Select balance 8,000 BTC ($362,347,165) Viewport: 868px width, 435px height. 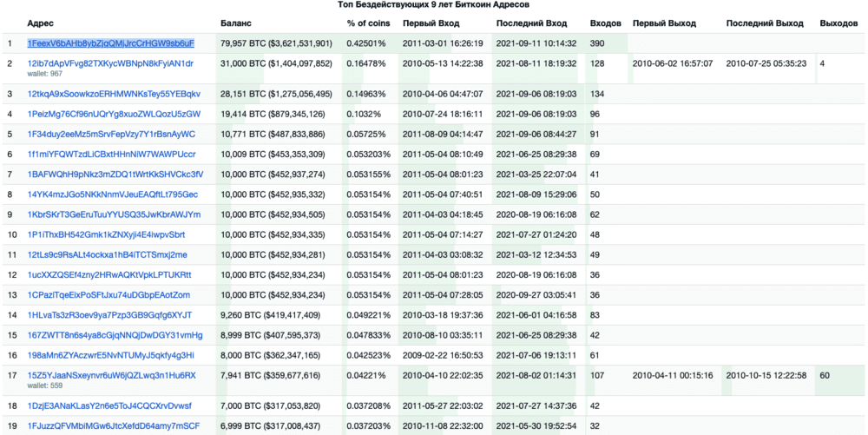(270, 355)
